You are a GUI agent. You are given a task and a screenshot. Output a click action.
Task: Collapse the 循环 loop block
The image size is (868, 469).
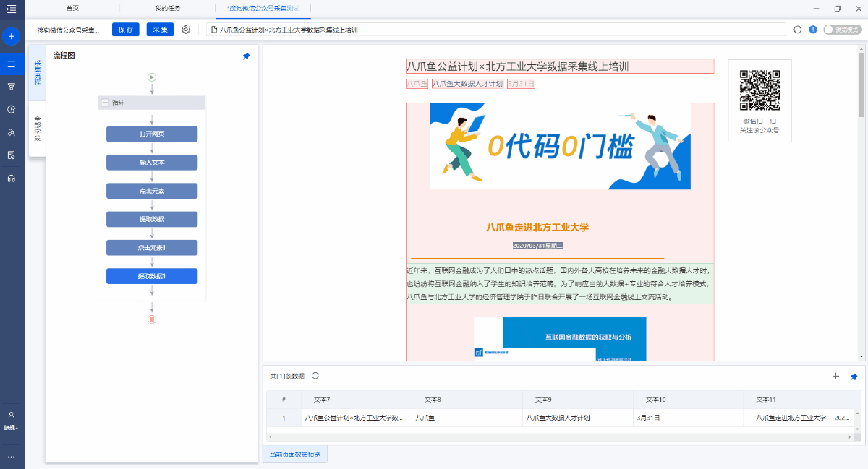106,103
